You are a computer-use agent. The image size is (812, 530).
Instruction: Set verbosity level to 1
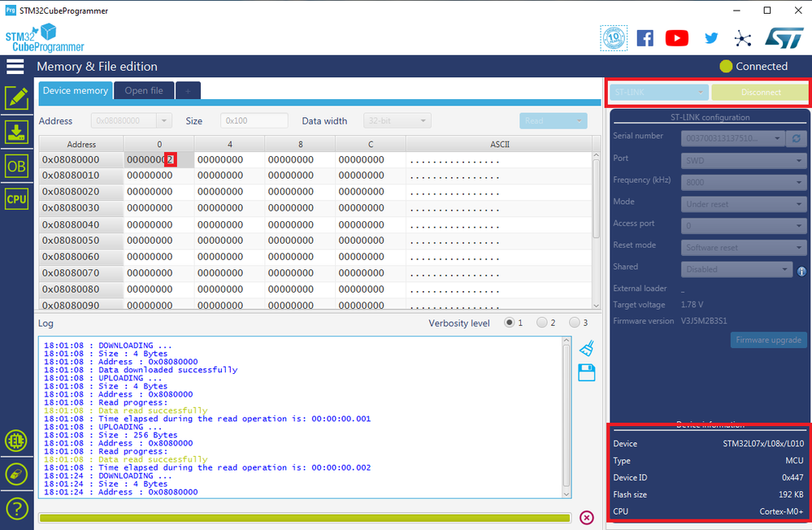(510, 323)
